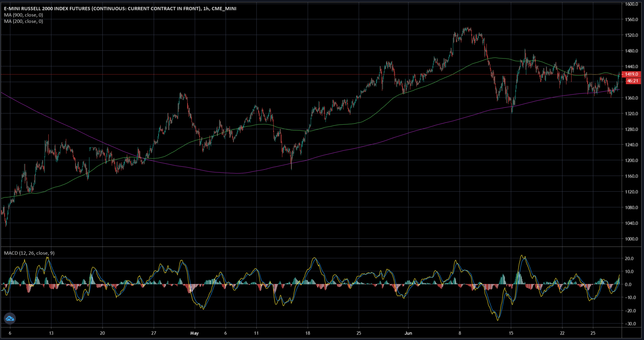Click the 15 date label on the time axis
The image size is (644, 340).
(x=511, y=333)
